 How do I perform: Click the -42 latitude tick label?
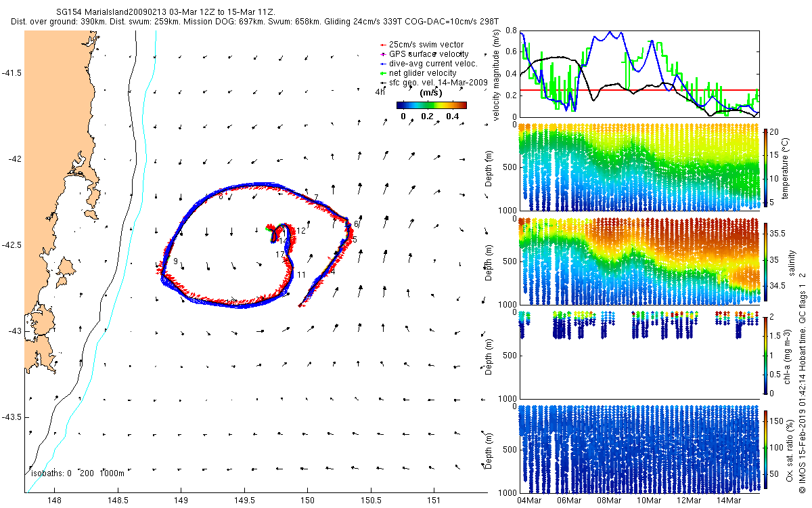click(15, 159)
